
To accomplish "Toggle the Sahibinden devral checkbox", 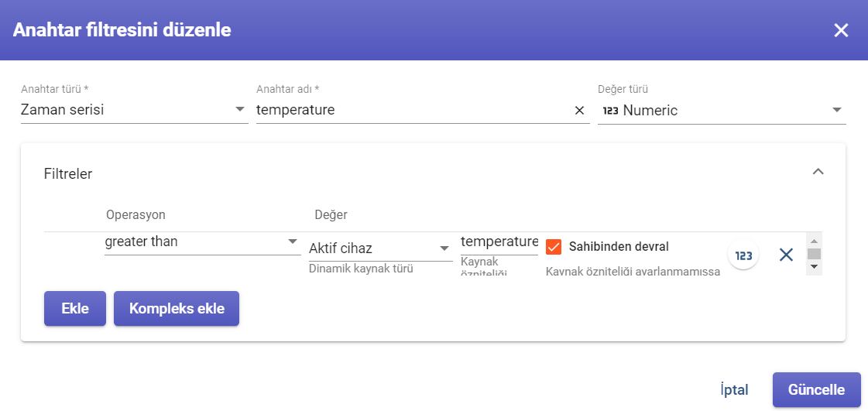I will (x=554, y=247).
